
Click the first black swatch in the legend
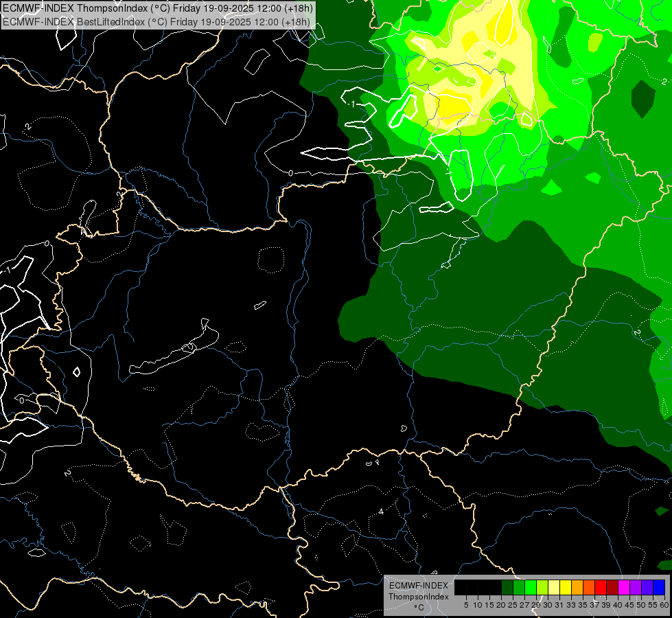click(461, 587)
